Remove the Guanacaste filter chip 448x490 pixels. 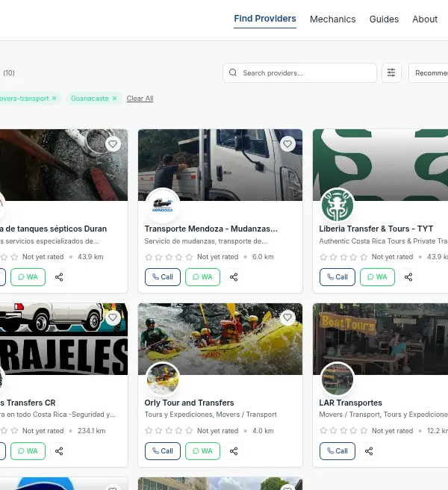(x=114, y=98)
